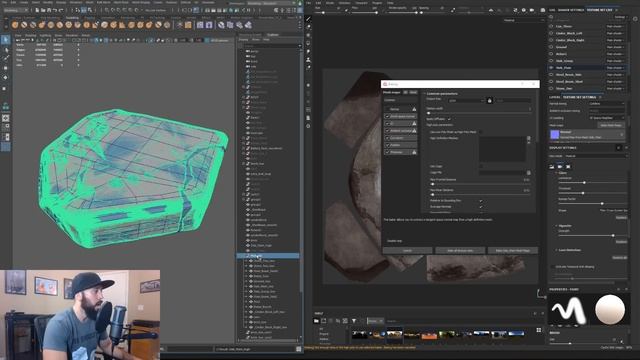Image resolution: width=640 pixels, height=360 pixels.
Task: Select the Pinch brush on Sculpting shelf
Action: pyautogui.click(x=51, y=25)
